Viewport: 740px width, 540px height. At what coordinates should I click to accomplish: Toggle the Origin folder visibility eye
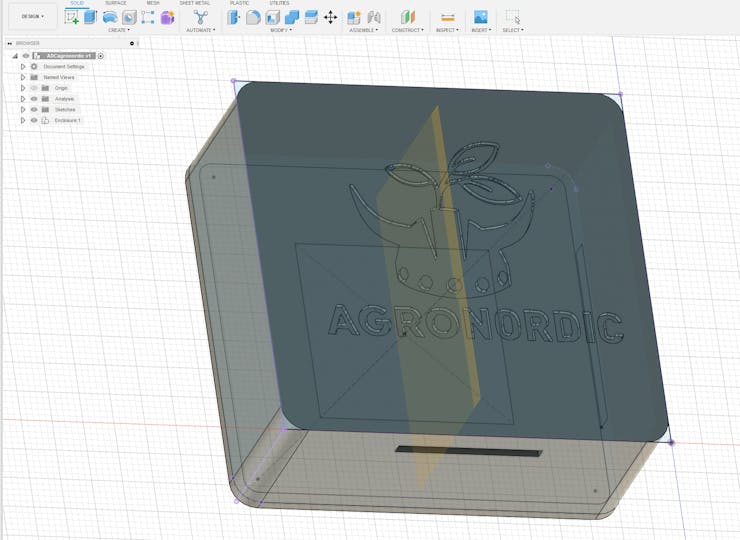tap(33, 88)
